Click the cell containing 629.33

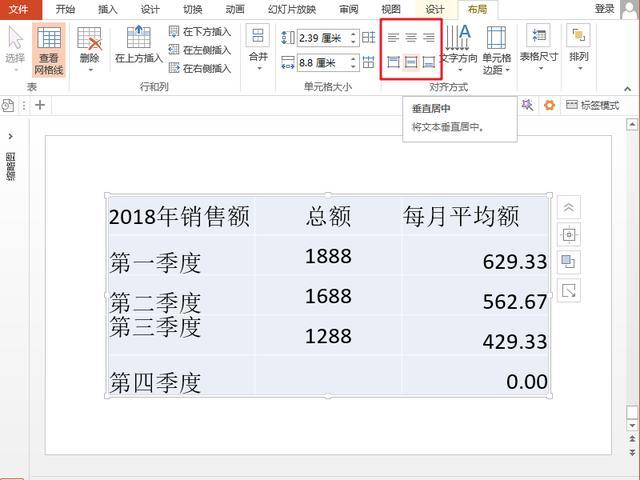coord(476,256)
